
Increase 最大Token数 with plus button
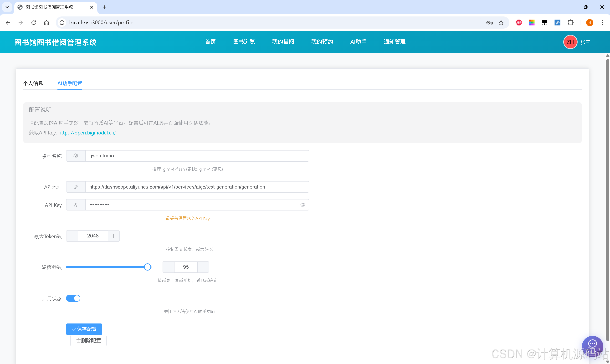[x=113, y=236]
